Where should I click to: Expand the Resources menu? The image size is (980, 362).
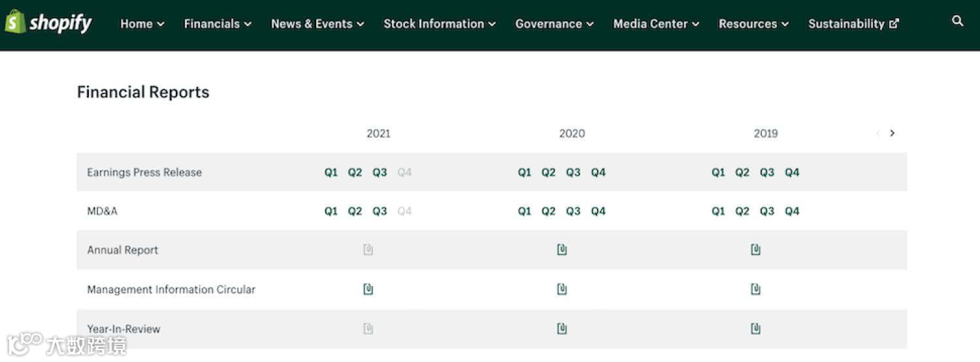pyautogui.click(x=754, y=24)
